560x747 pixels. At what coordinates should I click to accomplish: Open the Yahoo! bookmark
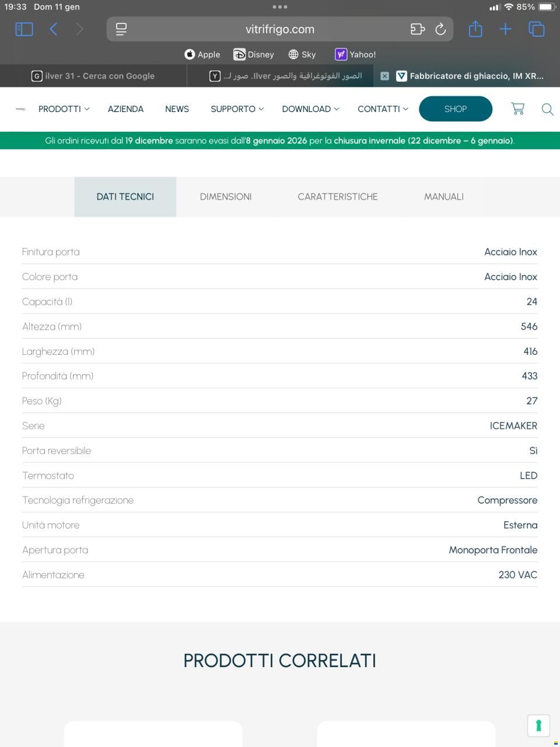pos(355,54)
